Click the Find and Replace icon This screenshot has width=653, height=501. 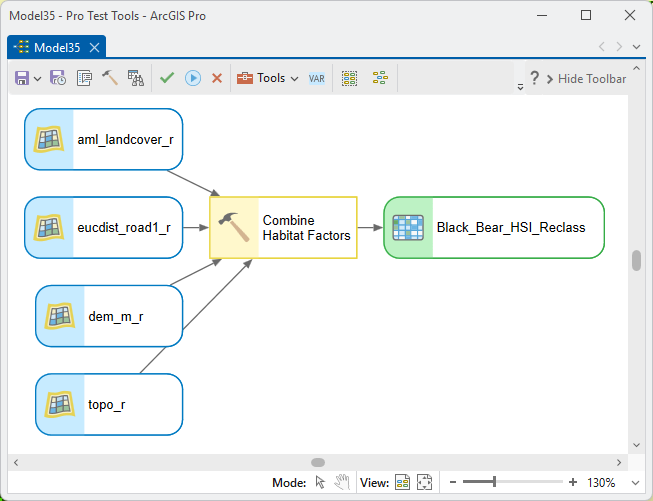click(x=136, y=78)
